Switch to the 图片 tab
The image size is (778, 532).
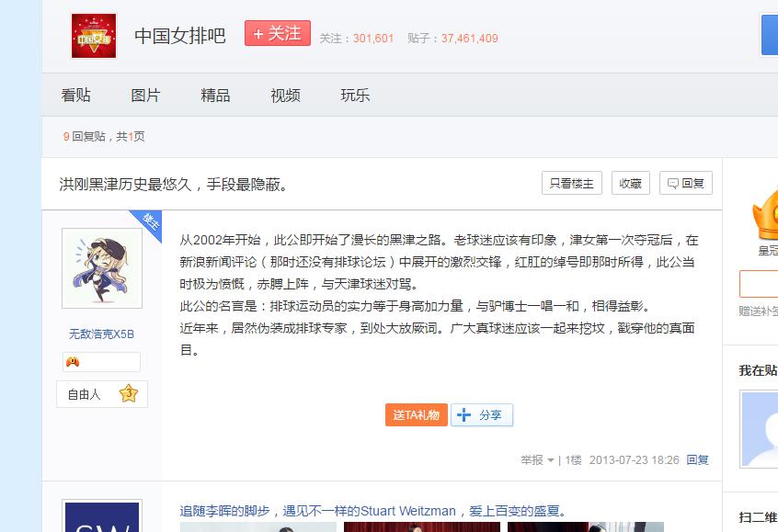[145, 96]
